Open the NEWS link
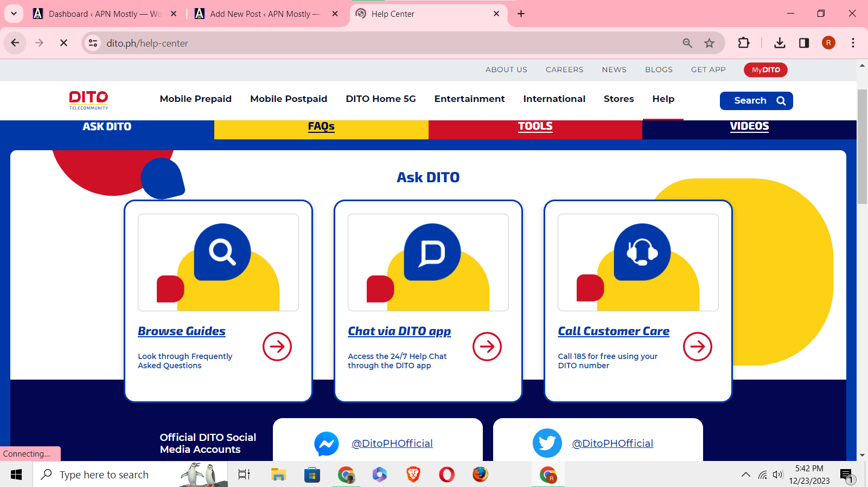 tap(614, 69)
